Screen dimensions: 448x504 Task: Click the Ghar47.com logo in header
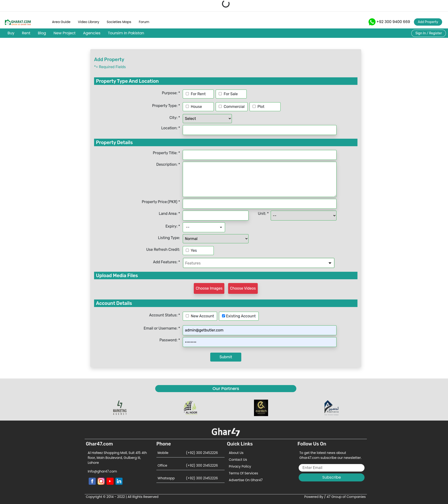point(18,22)
